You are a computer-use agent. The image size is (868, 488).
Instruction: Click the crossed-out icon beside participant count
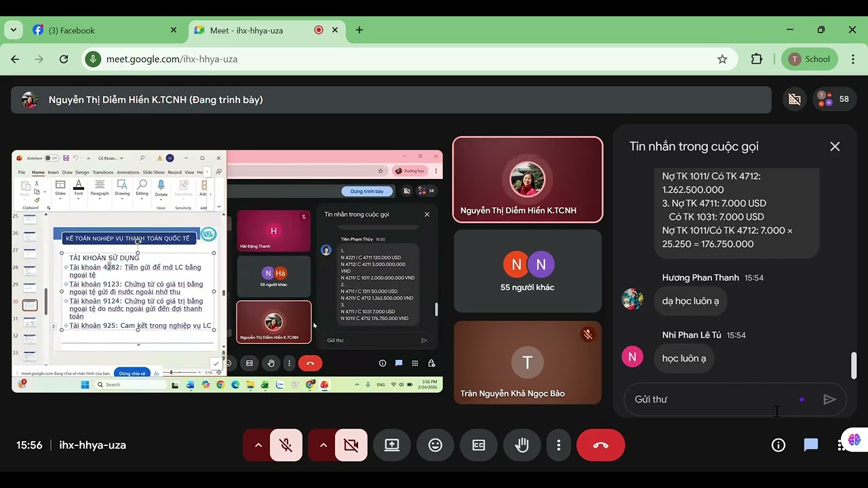(795, 99)
